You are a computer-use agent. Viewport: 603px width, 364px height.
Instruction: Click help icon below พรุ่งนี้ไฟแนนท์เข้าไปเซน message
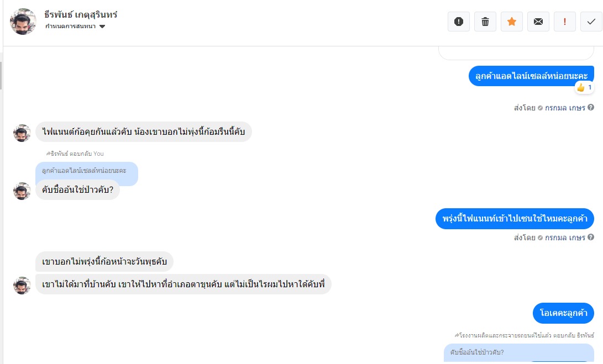point(591,238)
